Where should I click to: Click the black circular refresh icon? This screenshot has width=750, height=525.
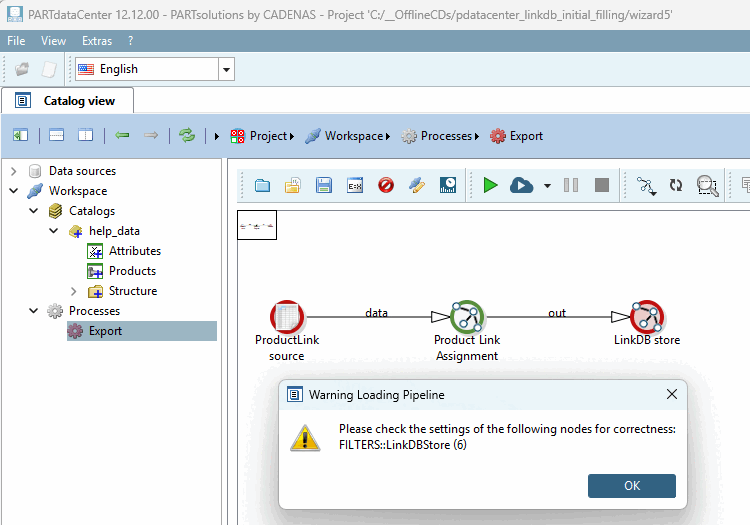[676, 185]
